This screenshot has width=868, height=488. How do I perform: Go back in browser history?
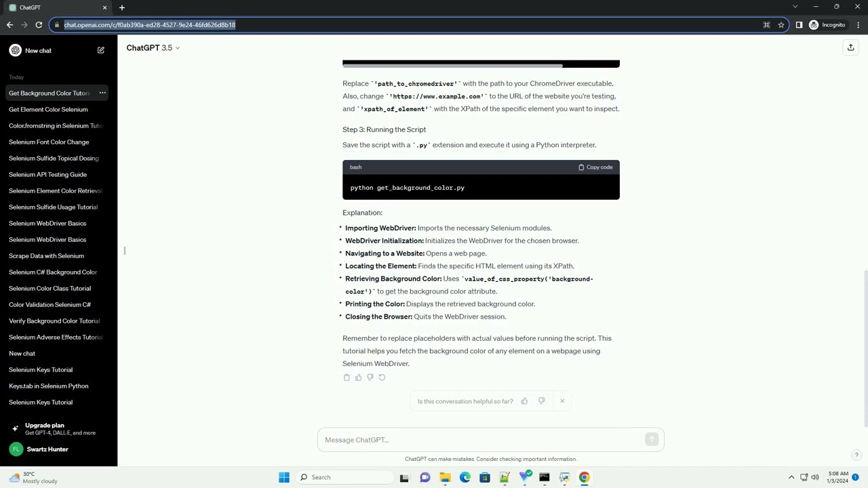(x=9, y=25)
